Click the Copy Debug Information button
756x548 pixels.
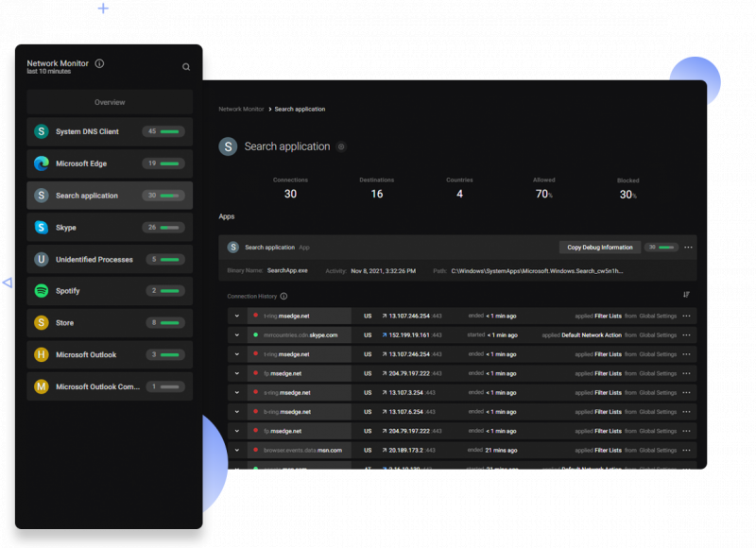600,248
